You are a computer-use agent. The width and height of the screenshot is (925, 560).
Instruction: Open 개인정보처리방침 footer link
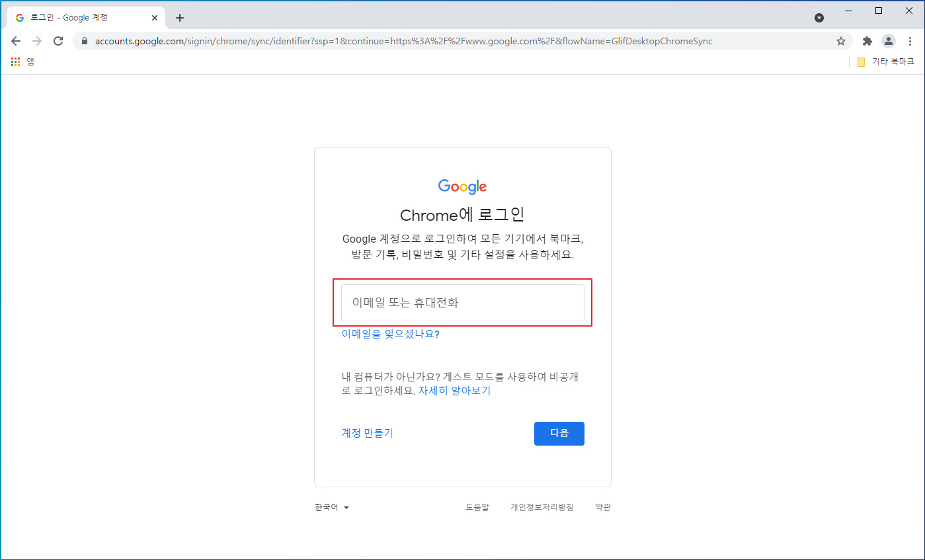tap(542, 507)
